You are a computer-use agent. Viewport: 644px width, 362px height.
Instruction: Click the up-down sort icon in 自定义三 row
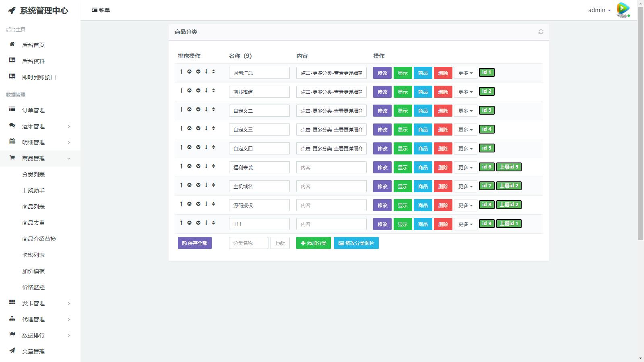point(213,128)
